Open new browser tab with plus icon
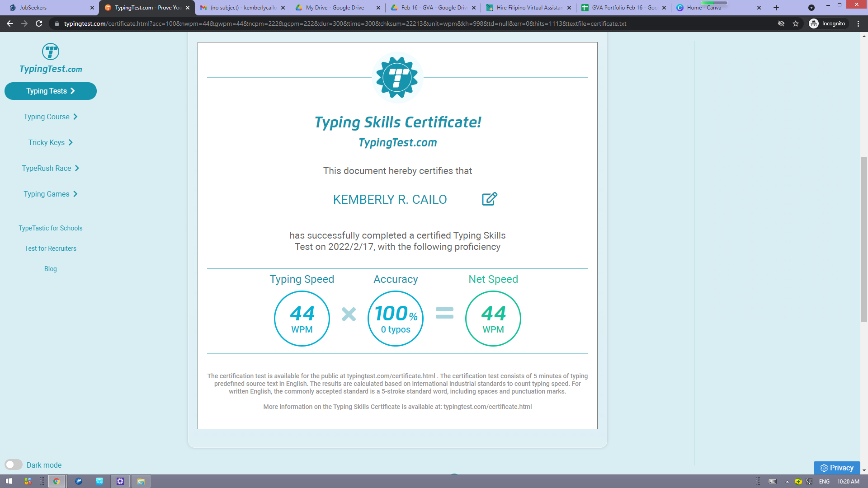Image resolution: width=868 pixels, height=488 pixels. click(x=776, y=8)
